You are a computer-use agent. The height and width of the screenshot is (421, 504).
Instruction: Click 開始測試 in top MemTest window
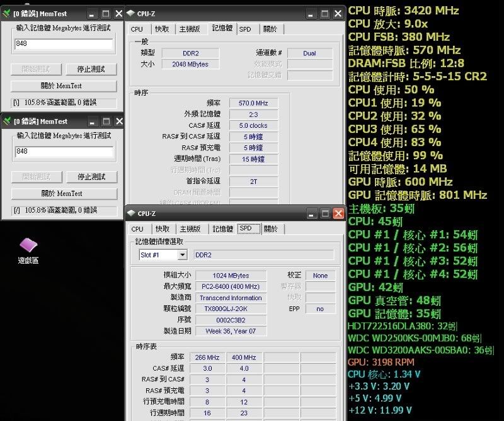pyautogui.click(x=36, y=69)
